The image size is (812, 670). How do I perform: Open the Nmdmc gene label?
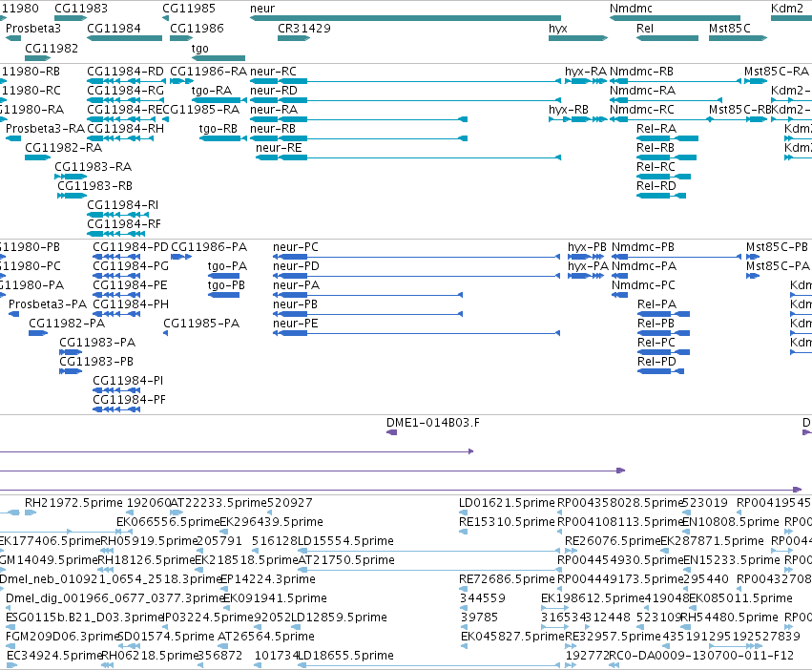[x=631, y=9]
